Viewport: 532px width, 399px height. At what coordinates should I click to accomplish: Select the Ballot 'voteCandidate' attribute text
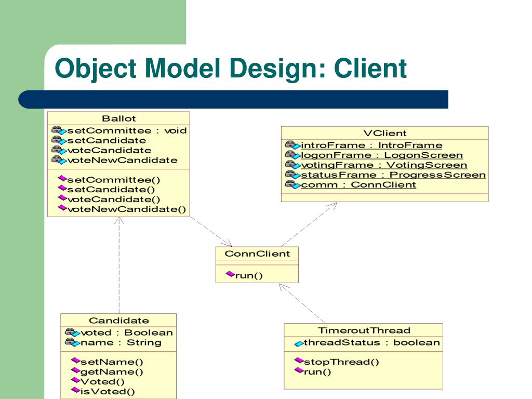[109, 150]
